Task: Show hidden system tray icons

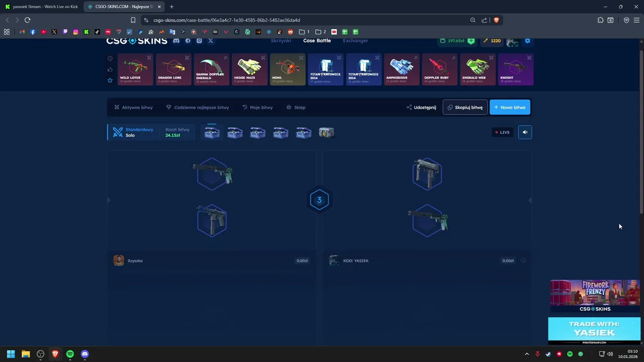Action: 527,354
